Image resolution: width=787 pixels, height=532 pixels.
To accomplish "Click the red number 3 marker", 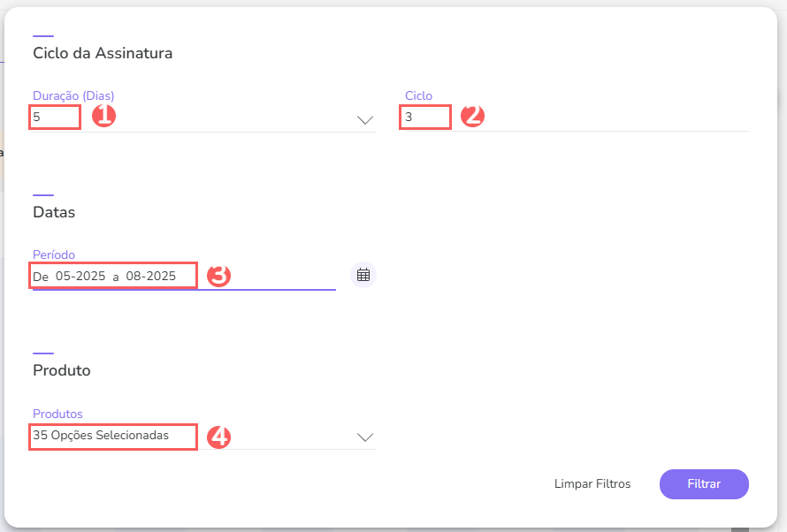I will pos(218,276).
